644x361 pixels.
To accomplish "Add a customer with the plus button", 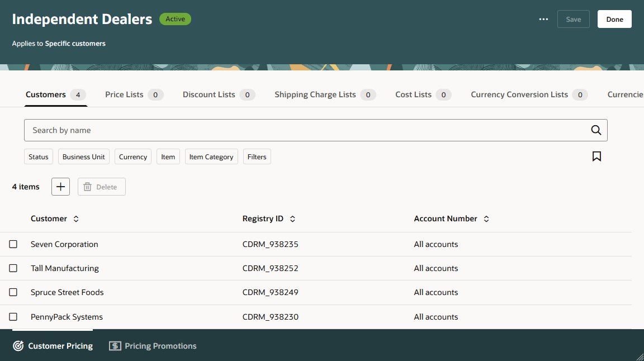I will (x=60, y=187).
